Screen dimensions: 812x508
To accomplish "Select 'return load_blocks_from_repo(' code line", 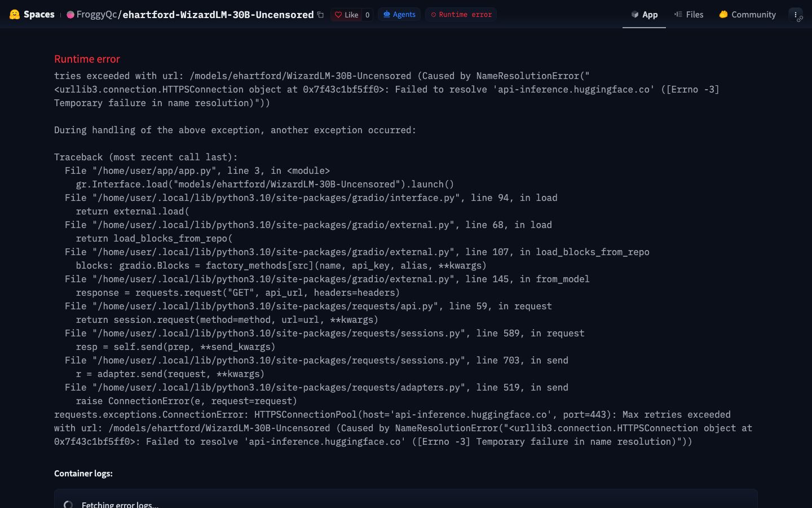I will (154, 238).
